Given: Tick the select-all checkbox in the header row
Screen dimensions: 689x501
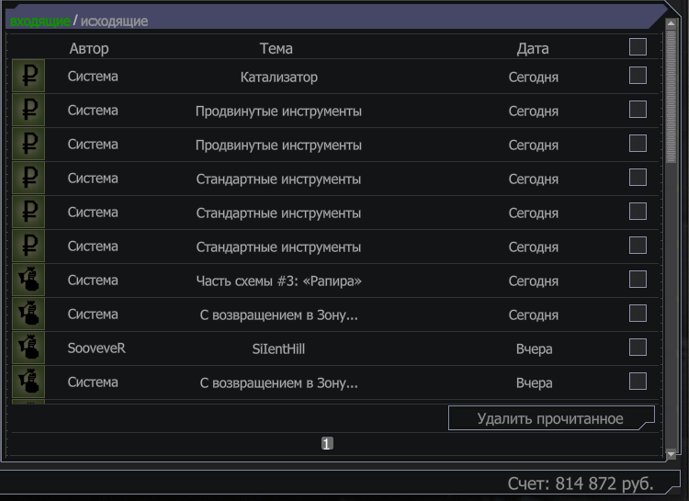Looking at the screenshot, I should (638, 47).
